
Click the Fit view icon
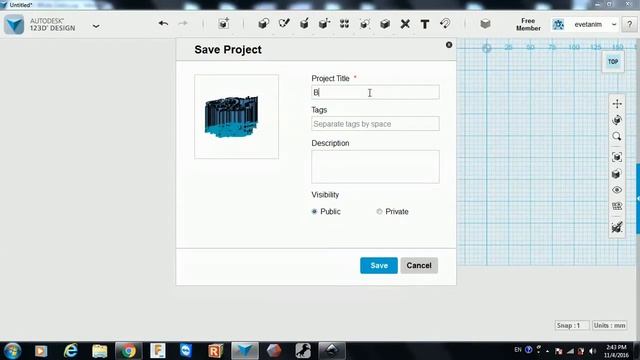tap(617, 157)
